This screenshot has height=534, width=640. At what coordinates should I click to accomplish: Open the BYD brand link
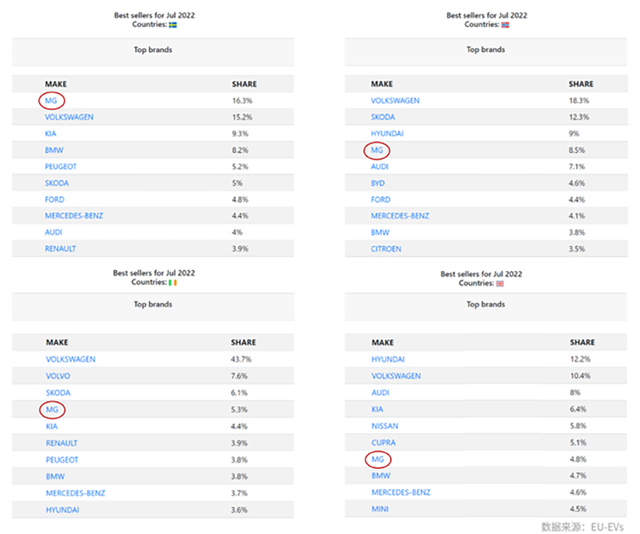(x=379, y=182)
